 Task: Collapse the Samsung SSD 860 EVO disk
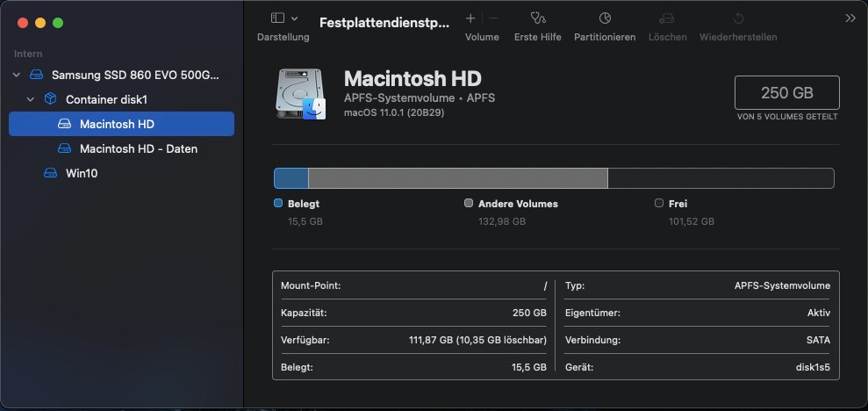[17, 75]
